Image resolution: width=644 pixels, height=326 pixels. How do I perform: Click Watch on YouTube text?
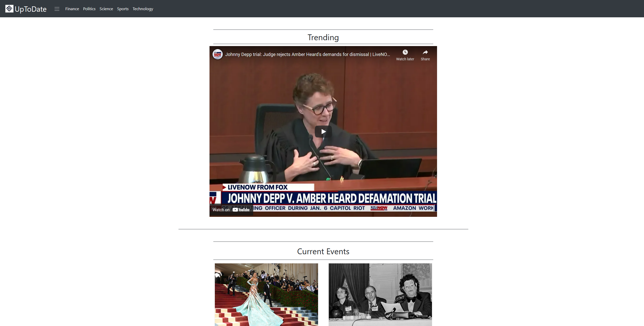click(221, 210)
